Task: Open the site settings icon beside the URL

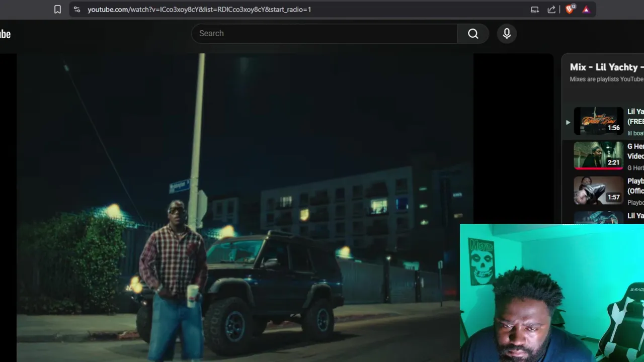Action: (76, 9)
